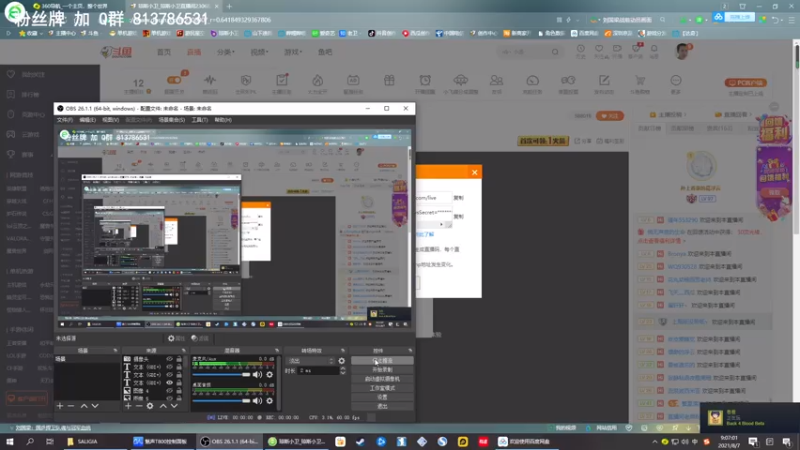The image size is (800, 450).
Task: Move the selected source down
Action: pos(174,406)
